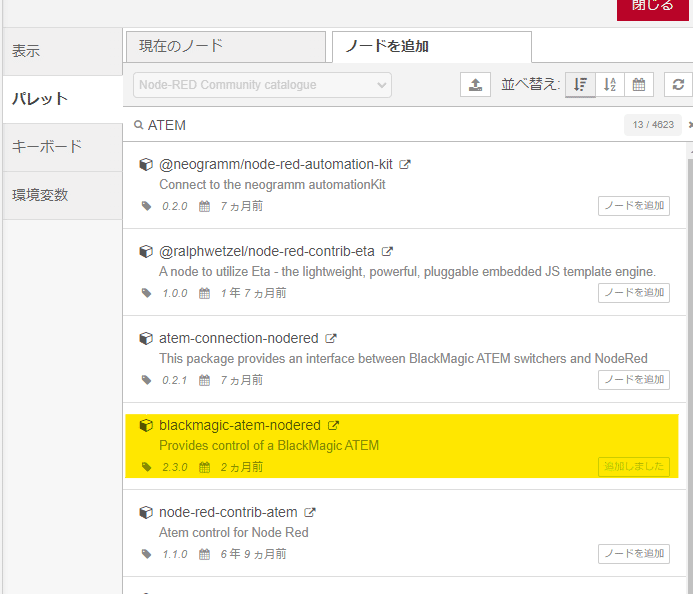Viewport: 693px width, 594px height.
Task: Click the node-red-contrib-atem package name
Action: click(x=228, y=512)
